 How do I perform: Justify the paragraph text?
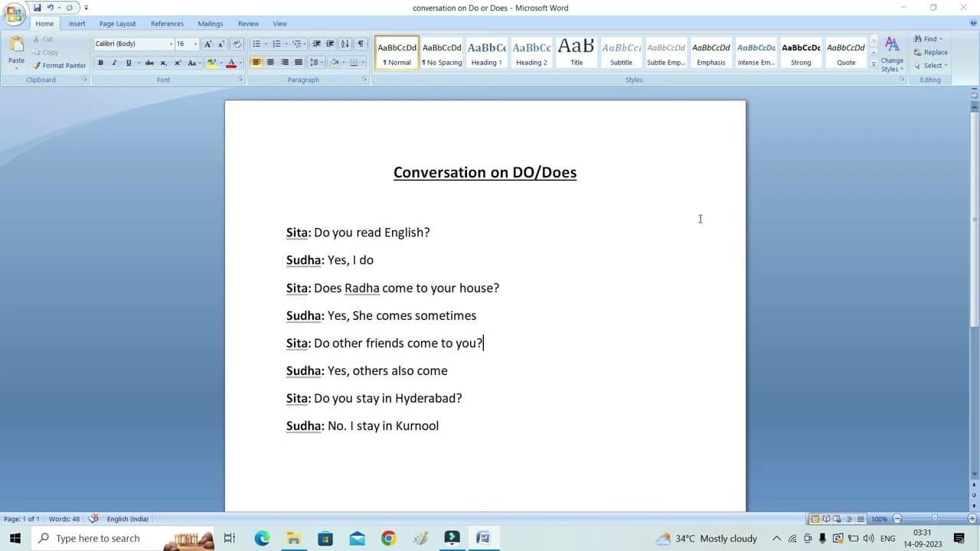299,63
